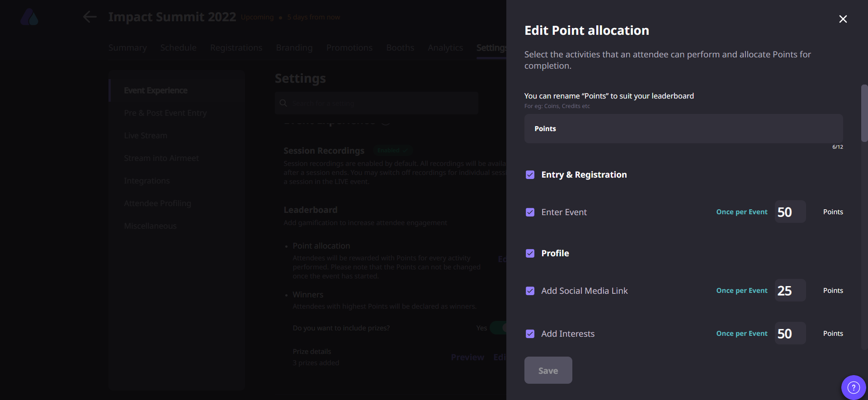Select Attendee Profiling settings

tap(157, 203)
